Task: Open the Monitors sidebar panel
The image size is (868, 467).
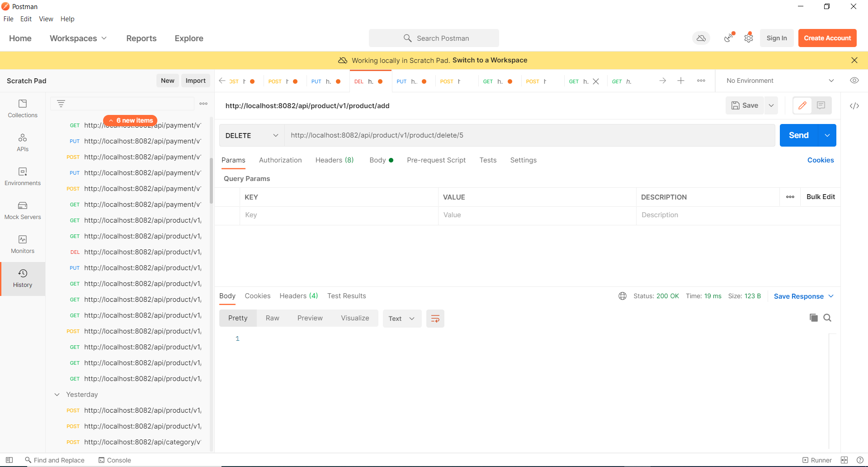Action: click(23, 244)
